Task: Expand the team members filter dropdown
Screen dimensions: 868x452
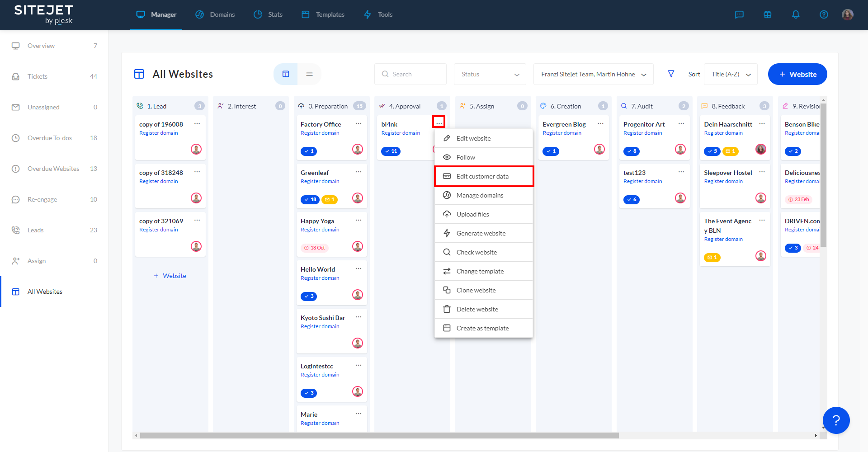Action: (x=593, y=74)
